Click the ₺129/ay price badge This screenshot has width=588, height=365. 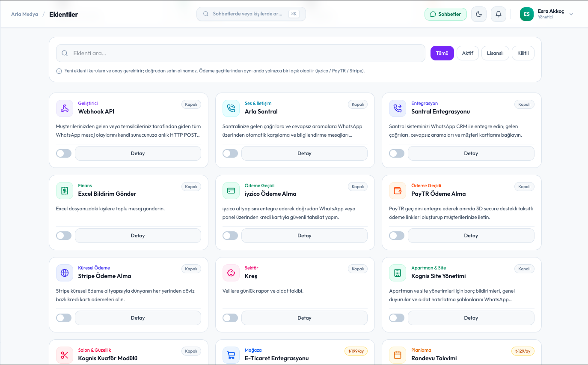[523, 351]
